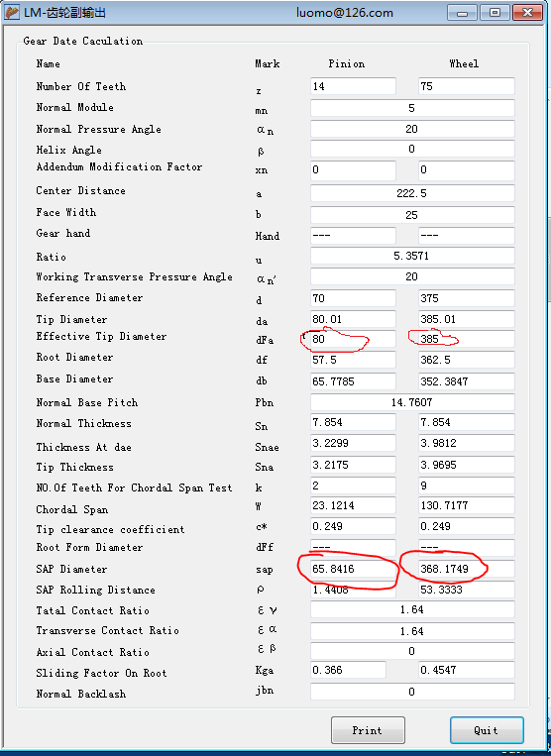Click the Center Distance field showing 222.5

(412, 193)
